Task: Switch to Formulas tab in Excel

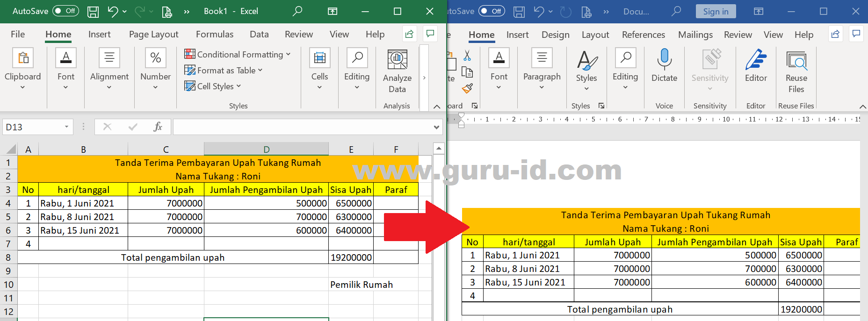Action: (214, 34)
